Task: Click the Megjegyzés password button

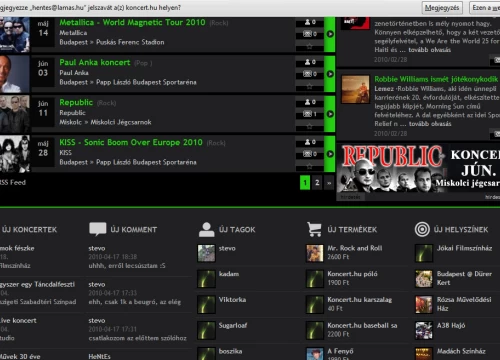Action: (442, 8)
